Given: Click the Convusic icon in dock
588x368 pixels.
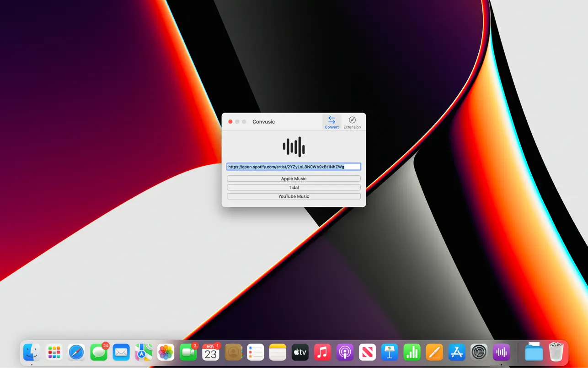Looking at the screenshot, I should click(x=501, y=352).
